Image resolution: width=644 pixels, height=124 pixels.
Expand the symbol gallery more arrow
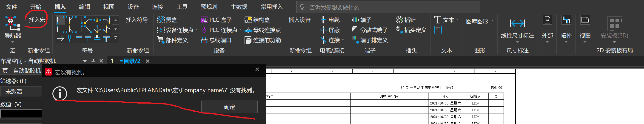(x=116, y=38)
